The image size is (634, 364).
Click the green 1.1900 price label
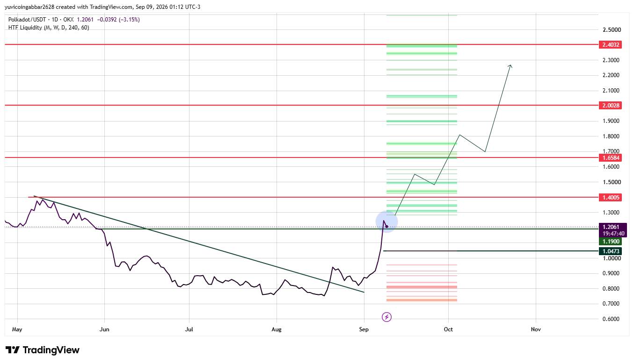[x=610, y=241]
